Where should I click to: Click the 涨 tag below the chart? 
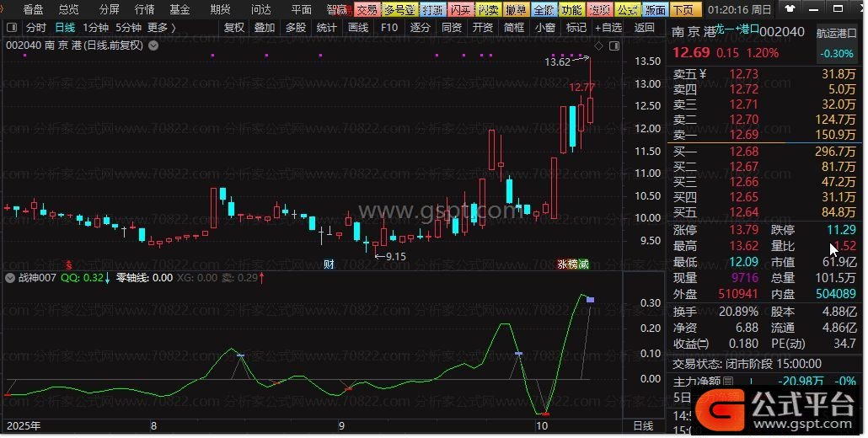pos(562,264)
